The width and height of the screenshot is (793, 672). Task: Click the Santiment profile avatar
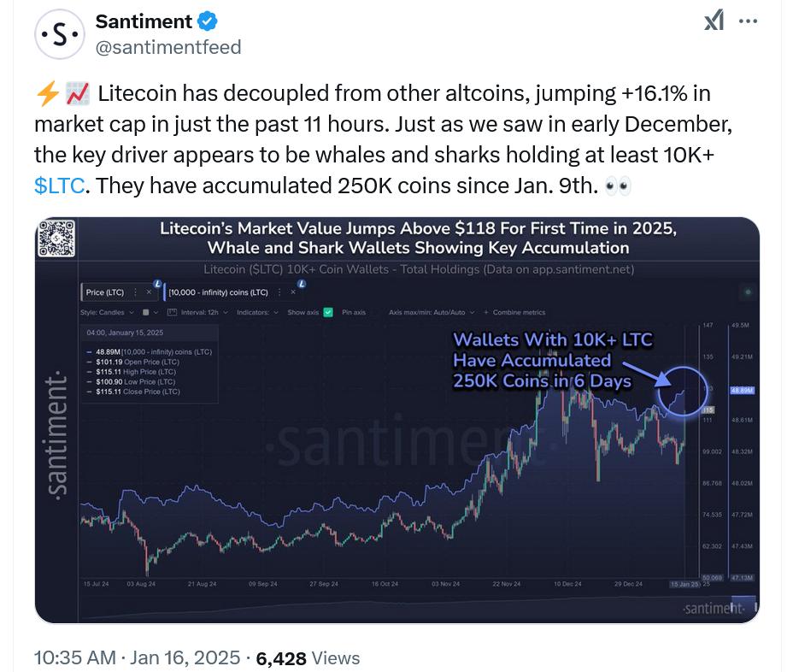[x=59, y=33]
